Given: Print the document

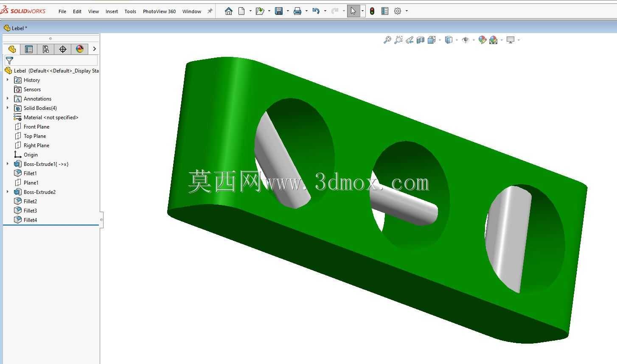Looking at the screenshot, I should 297,11.
